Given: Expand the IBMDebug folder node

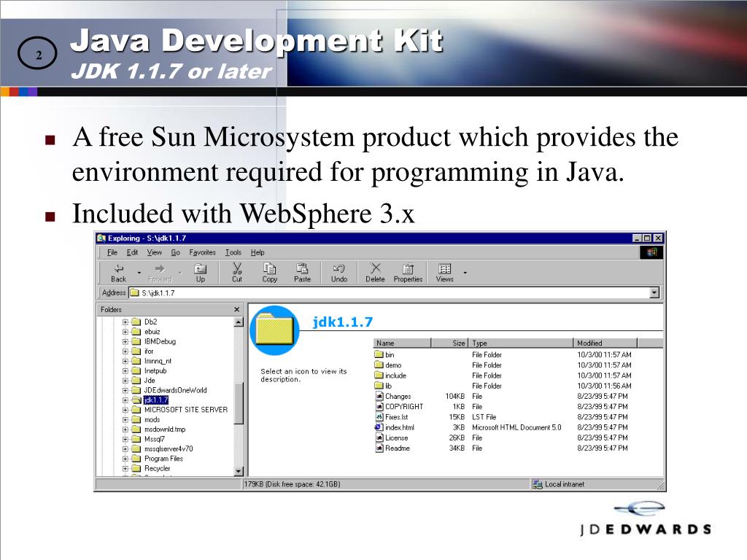Looking at the screenshot, I should (x=125, y=341).
